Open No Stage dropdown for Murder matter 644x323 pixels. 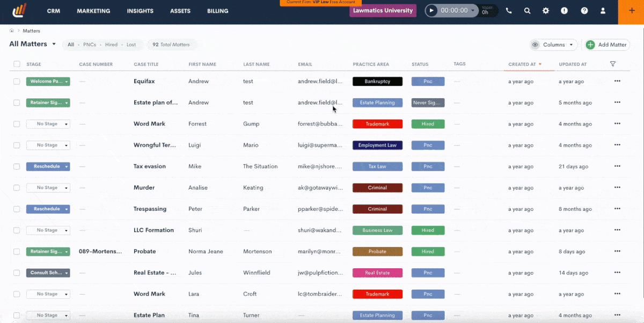point(48,188)
